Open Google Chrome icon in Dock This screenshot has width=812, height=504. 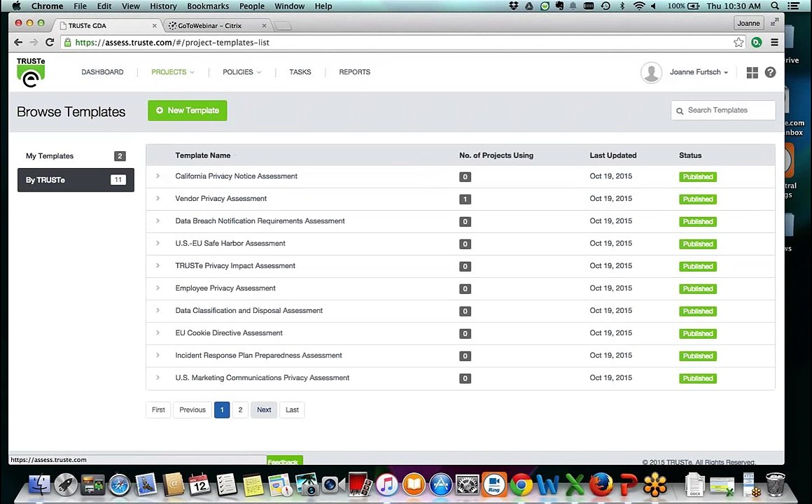point(521,485)
